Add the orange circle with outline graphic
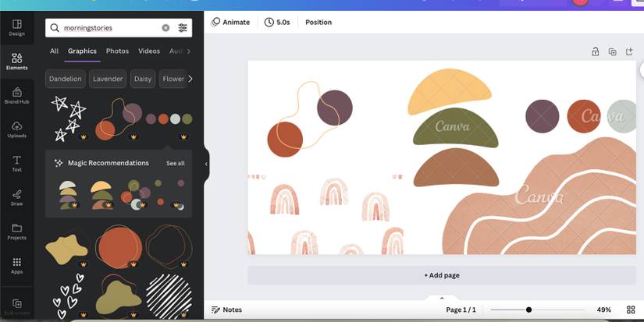This screenshot has height=322, width=644. [119, 247]
